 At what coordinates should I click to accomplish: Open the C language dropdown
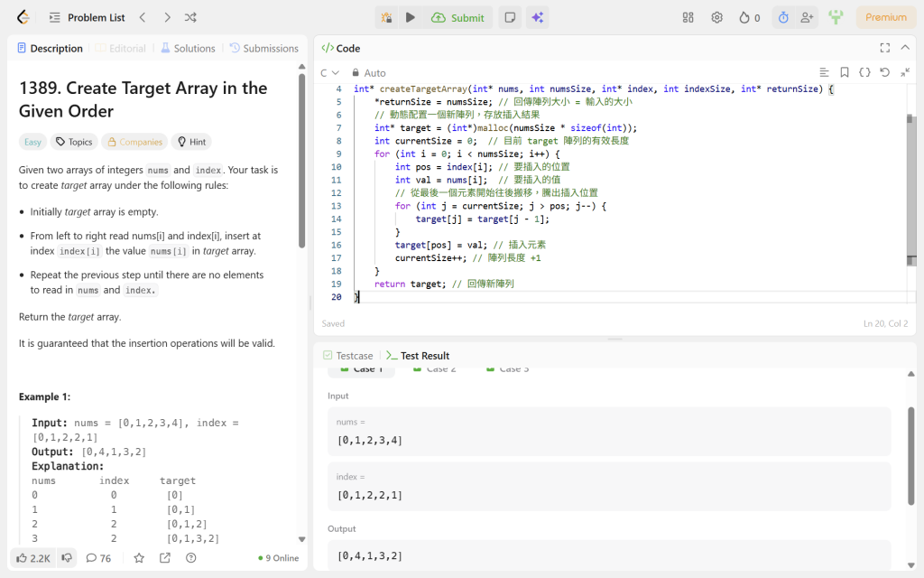pyautogui.click(x=329, y=73)
